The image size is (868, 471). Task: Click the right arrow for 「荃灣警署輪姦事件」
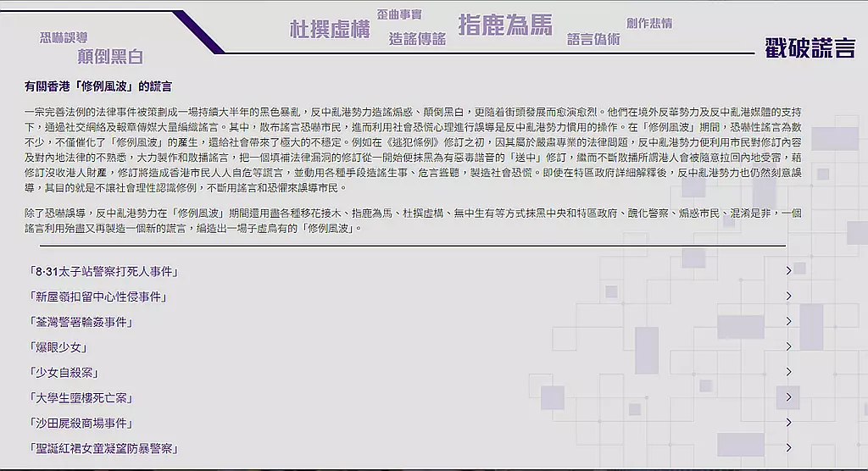point(788,322)
